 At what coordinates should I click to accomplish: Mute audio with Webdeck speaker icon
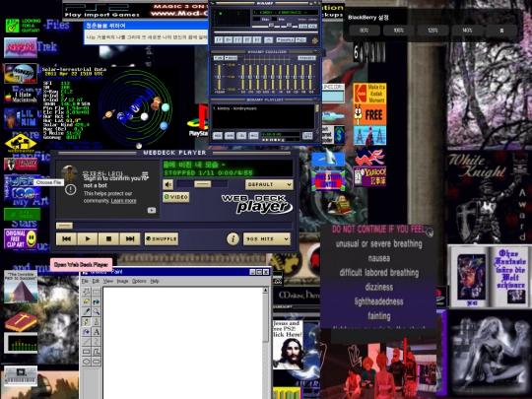coord(167,184)
